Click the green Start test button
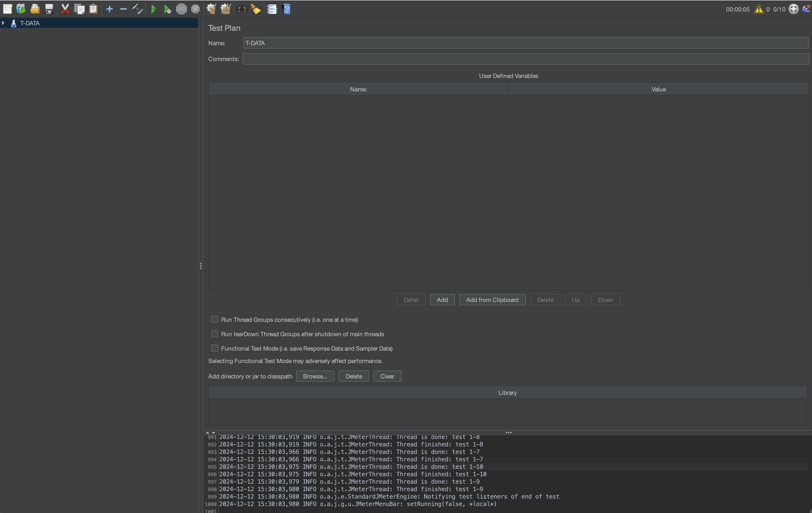The width and height of the screenshot is (812, 513). tap(154, 9)
